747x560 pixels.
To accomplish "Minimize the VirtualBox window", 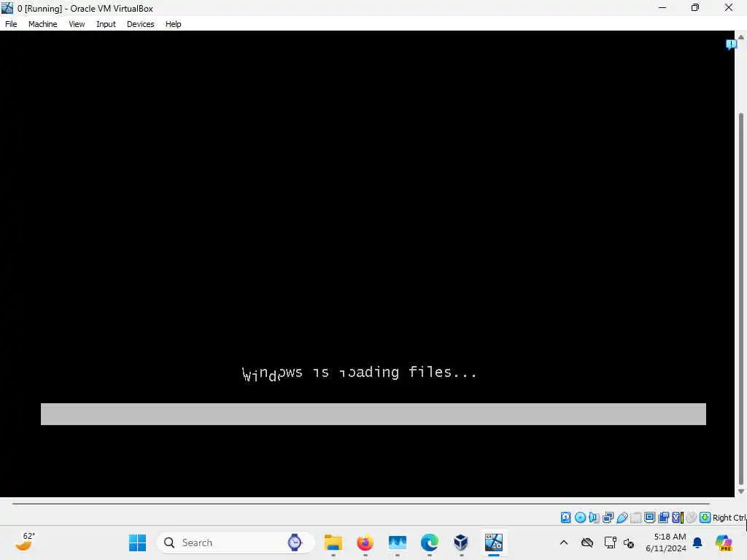I will click(662, 7).
